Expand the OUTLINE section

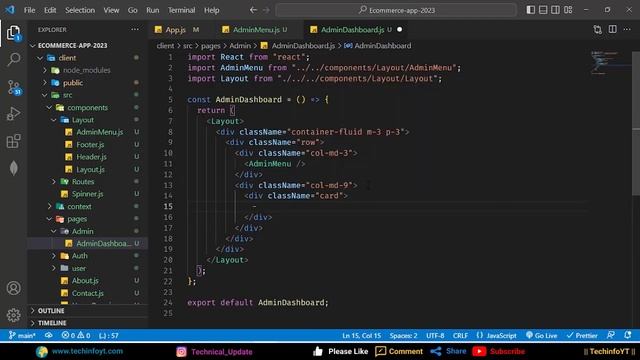click(88, 311)
